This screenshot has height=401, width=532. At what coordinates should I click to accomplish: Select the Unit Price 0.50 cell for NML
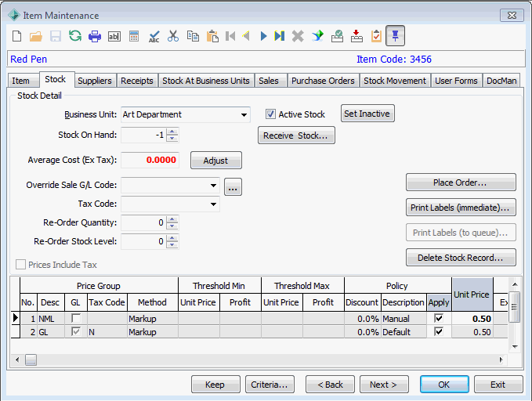472,319
